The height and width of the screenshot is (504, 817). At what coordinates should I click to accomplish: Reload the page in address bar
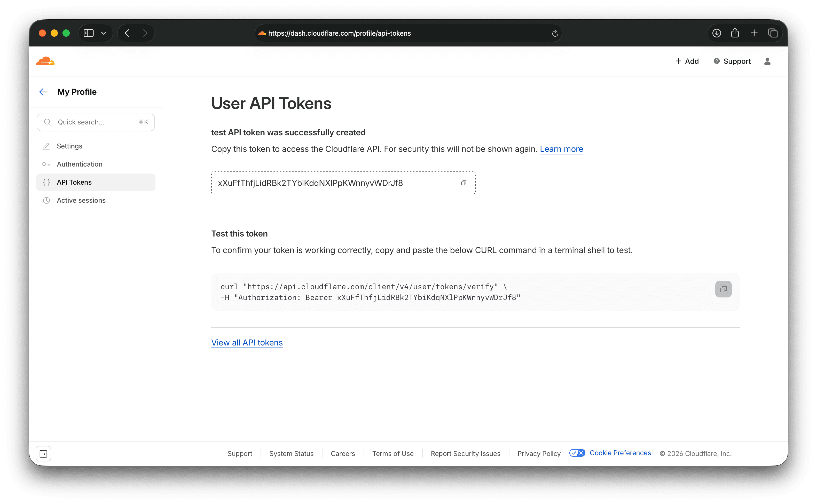(555, 33)
